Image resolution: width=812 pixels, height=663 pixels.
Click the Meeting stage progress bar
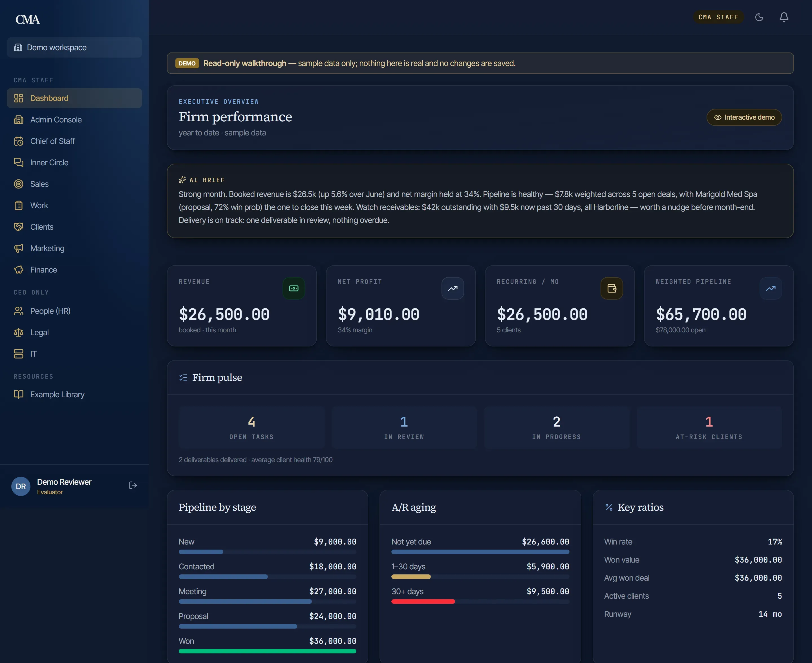[x=268, y=601]
